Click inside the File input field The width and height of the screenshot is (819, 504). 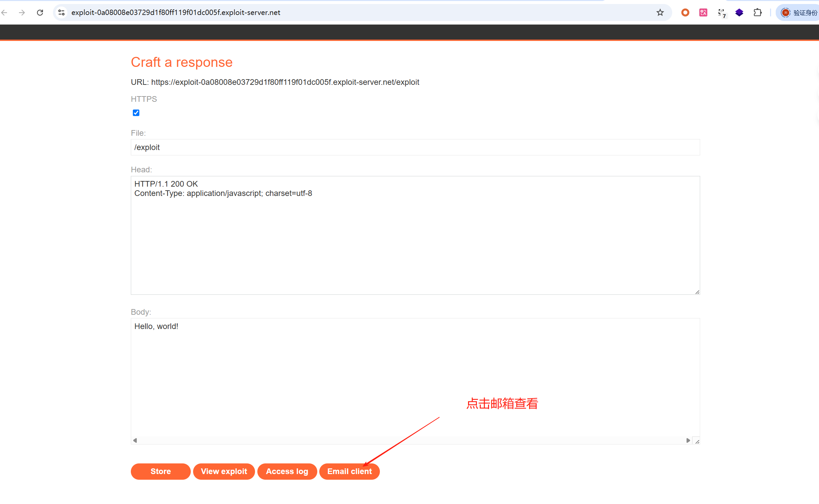click(415, 147)
